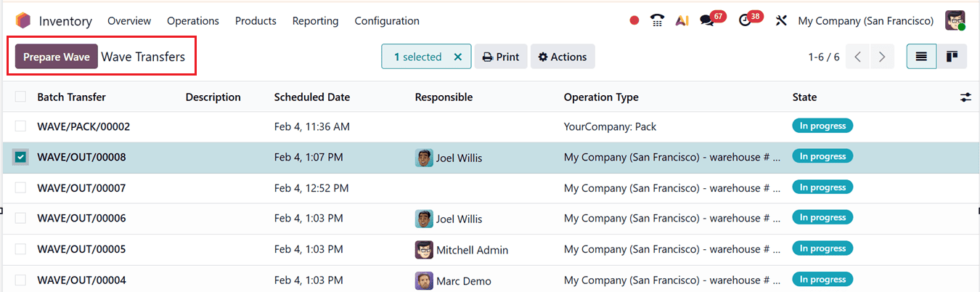The height and width of the screenshot is (292, 980).
Task: Open the My Company (San Francisco) switcher
Action: click(865, 21)
